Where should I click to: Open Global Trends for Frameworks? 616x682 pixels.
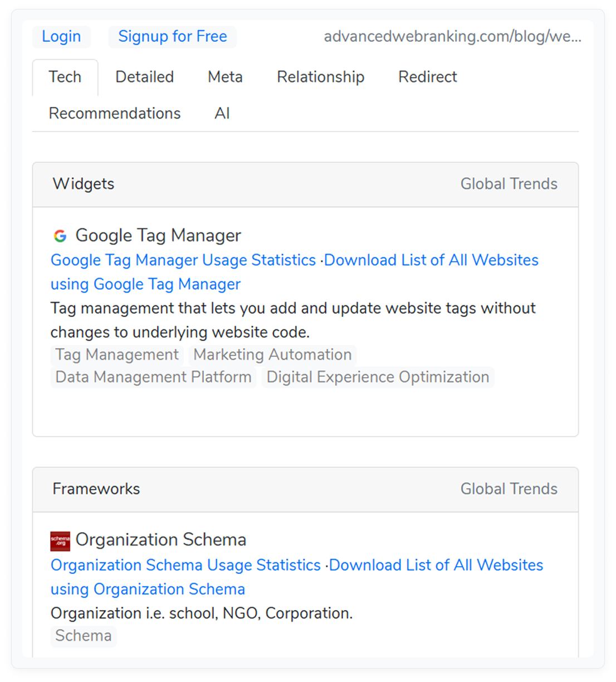[x=509, y=489]
